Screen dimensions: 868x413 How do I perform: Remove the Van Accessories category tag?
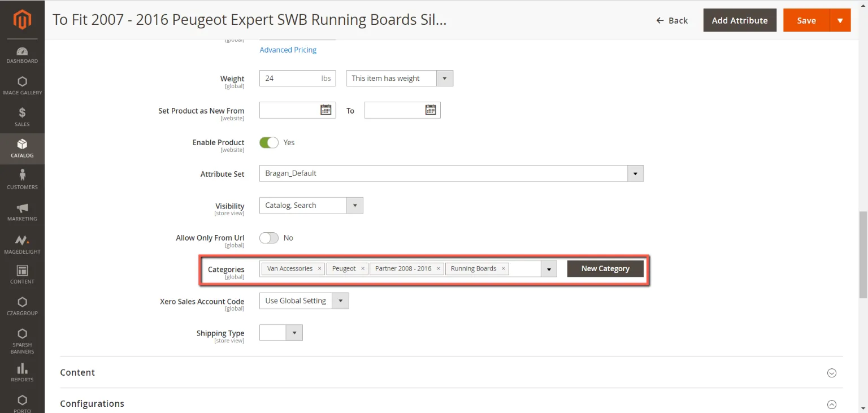319,269
